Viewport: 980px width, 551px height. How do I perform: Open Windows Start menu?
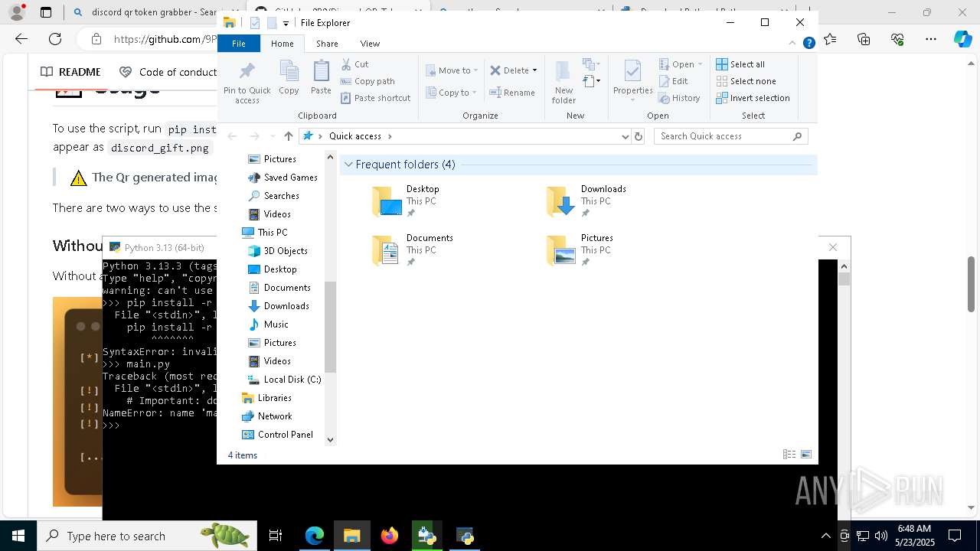18,536
